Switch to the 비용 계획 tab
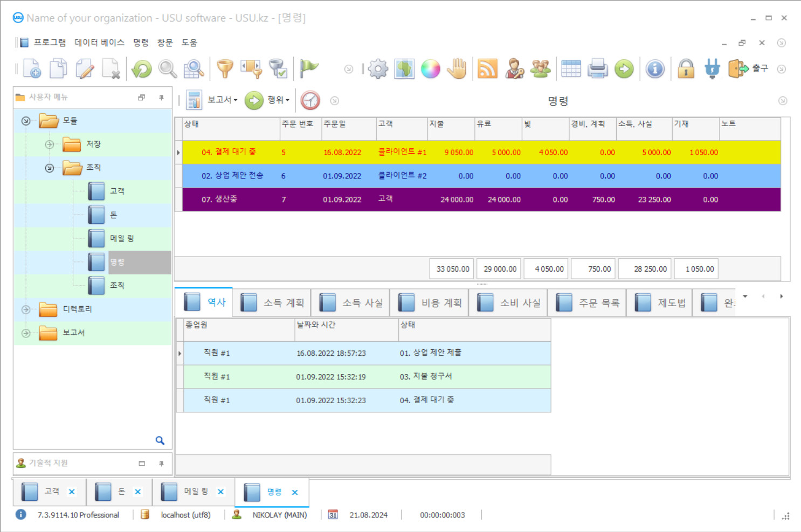Screen dimensions: 801x532 (x=430, y=303)
